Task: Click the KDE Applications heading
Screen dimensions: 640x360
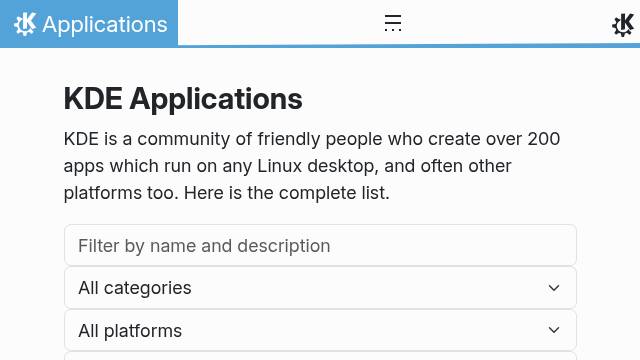Action: pos(183,99)
